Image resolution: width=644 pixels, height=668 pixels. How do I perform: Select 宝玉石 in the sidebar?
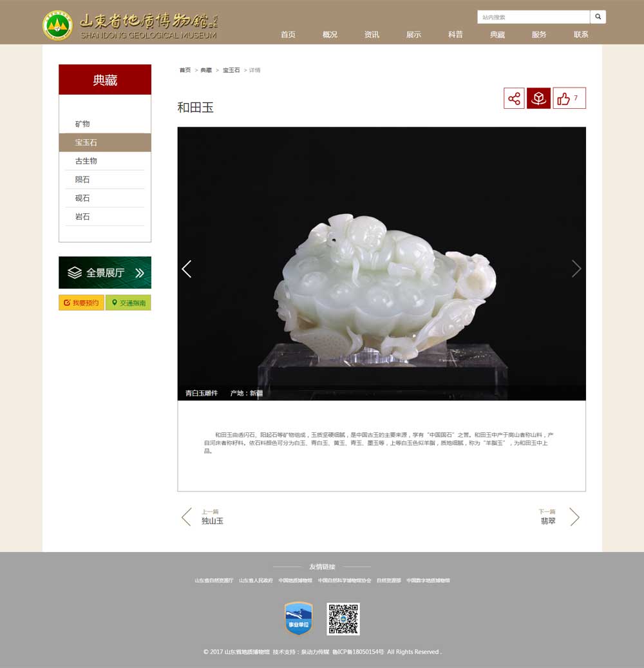pos(105,142)
